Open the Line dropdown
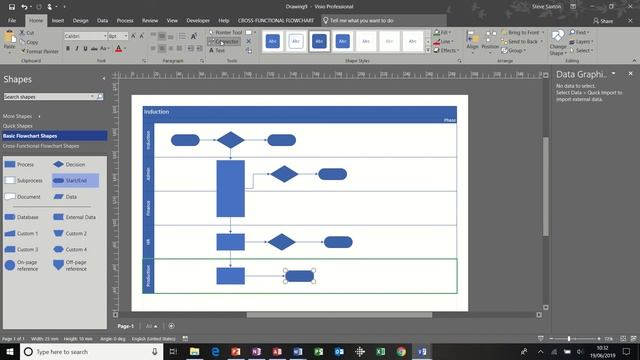 443,41
